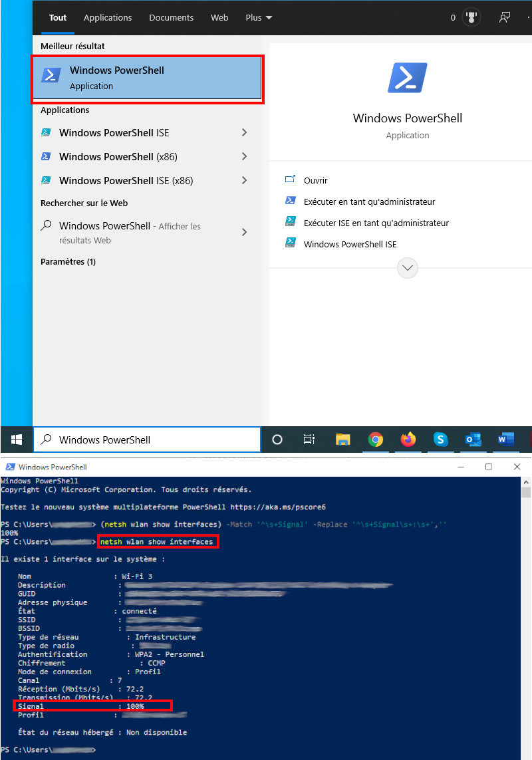Viewport: 532px width, 760px height.
Task: Select the Tout search tab
Action: tap(58, 17)
